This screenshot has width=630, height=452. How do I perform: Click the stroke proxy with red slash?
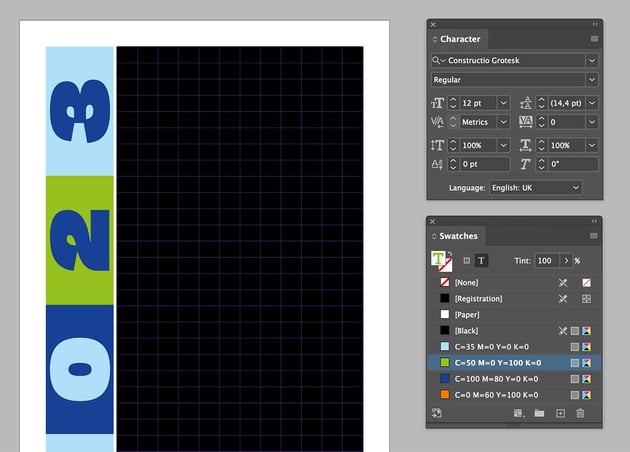click(445, 265)
